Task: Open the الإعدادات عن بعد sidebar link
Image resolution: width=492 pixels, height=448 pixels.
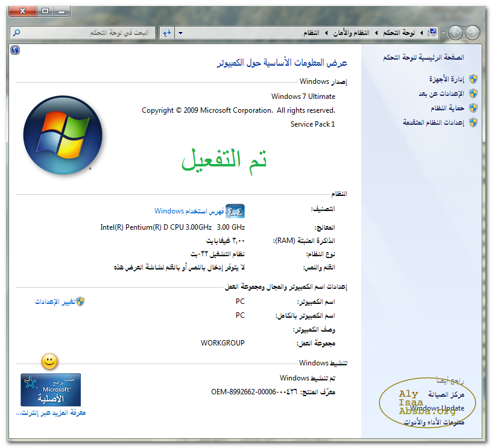Action: [x=441, y=93]
